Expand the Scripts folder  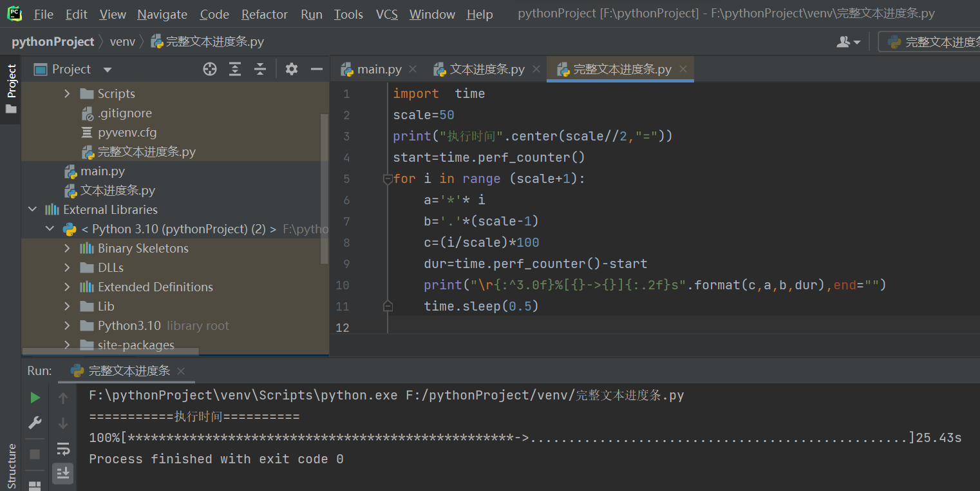coord(66,93)
